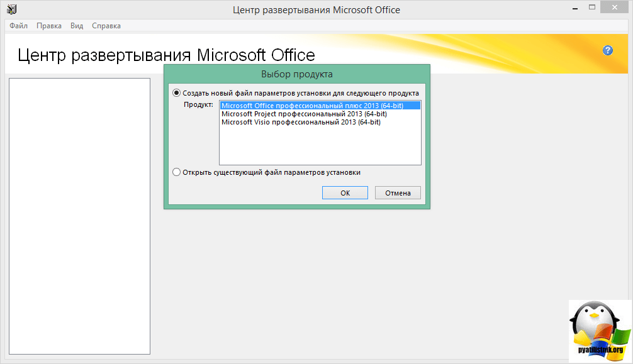Select 'Создать новый файл параметров установки' radio button
This screenshot has width=633, height=364.
click(x=177, y=93)
